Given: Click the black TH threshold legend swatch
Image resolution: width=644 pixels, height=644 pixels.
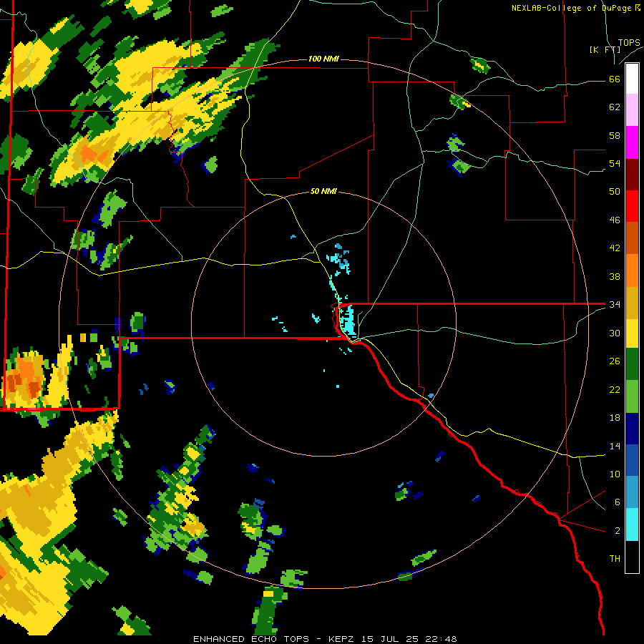Looking at the screenshot, I should point(632,557).
